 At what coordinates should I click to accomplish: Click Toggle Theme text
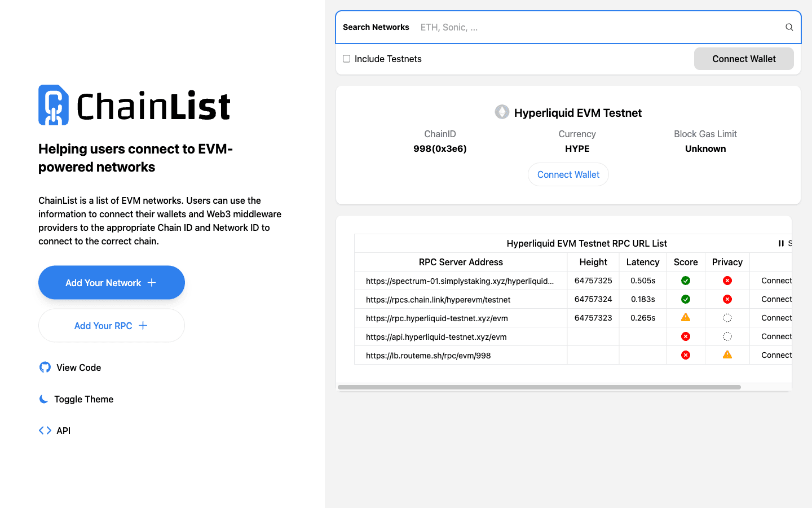[84, 399]
